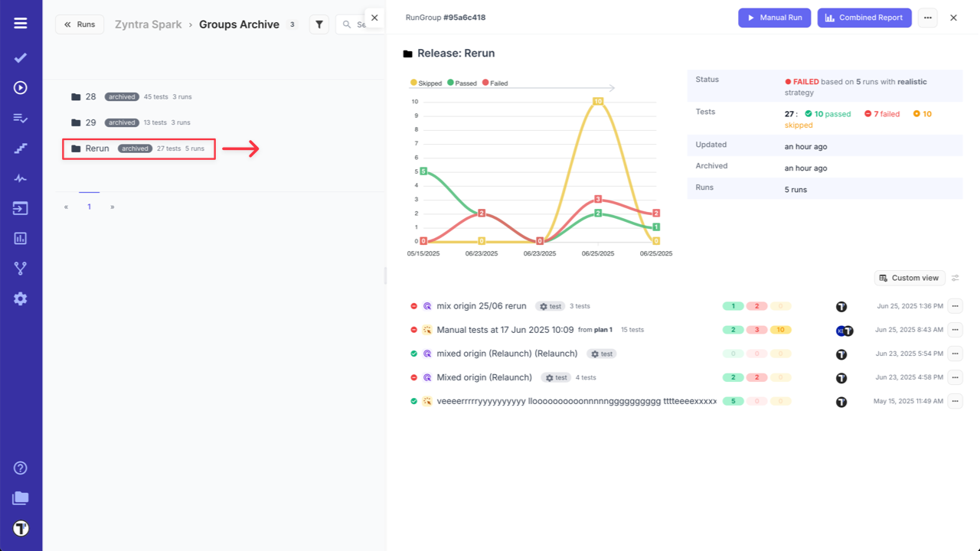Open the options menu next to Combined Report
The image size is (980, 551).
click(x=927, y=17)
